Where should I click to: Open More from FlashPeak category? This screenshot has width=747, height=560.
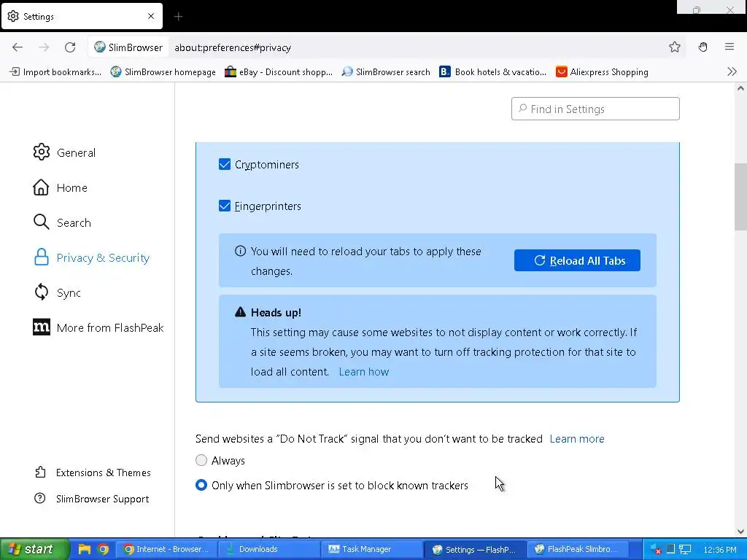(x=98, y=327)
